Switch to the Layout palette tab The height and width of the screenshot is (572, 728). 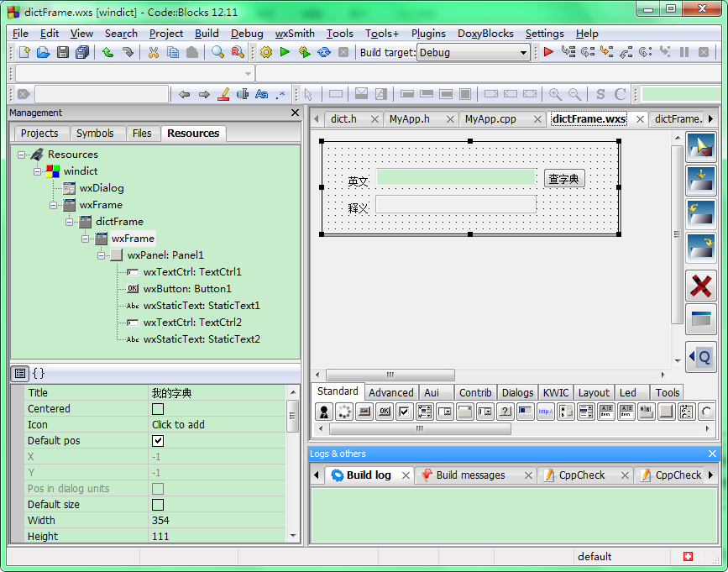pyautogui.click(x=594, y=392)
